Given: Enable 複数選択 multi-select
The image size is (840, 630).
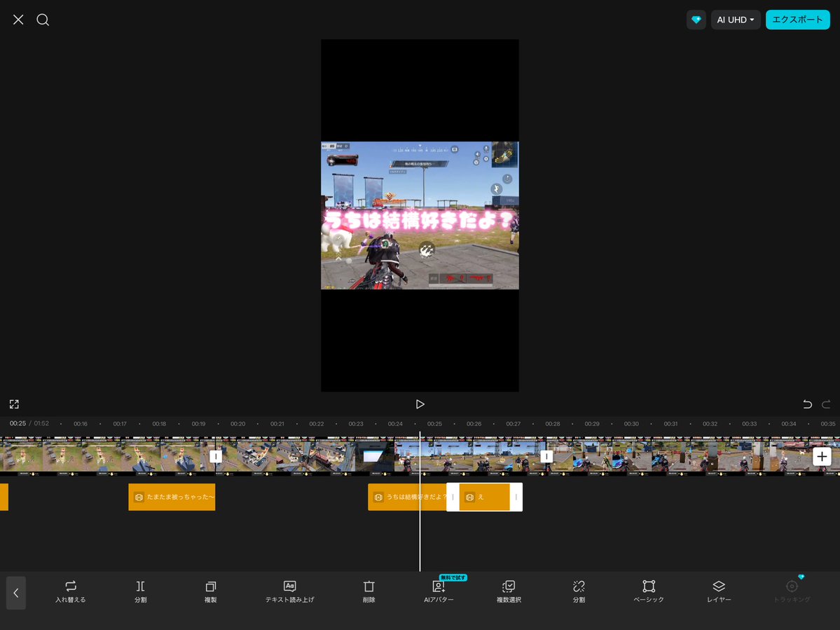Looking at the screenshot, I should pos(509,591).
